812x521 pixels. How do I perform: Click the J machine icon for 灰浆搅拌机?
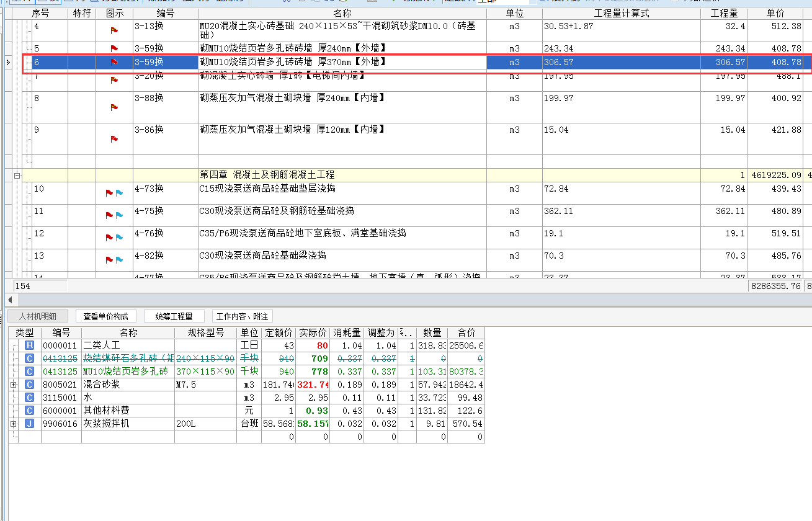click(x=29, y=424)
